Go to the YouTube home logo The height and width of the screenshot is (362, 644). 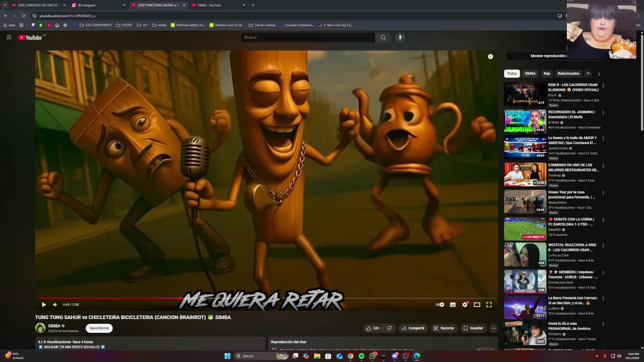click(x=30, y=37)
